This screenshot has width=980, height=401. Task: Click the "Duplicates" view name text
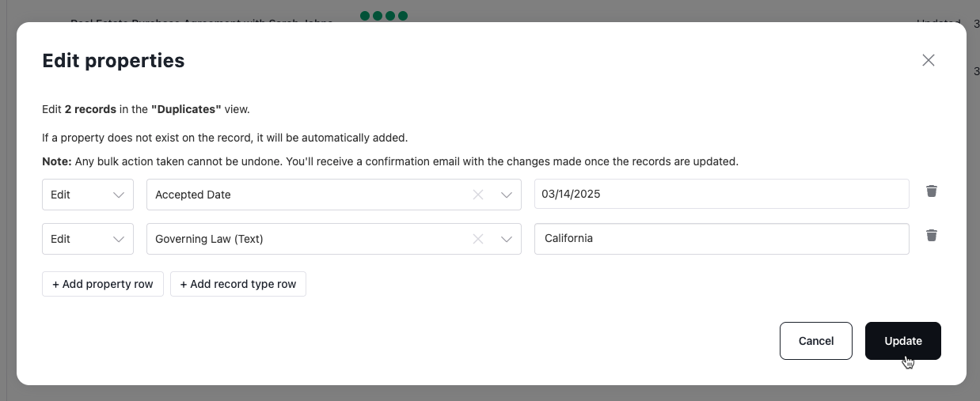click(x=186, y=109)
